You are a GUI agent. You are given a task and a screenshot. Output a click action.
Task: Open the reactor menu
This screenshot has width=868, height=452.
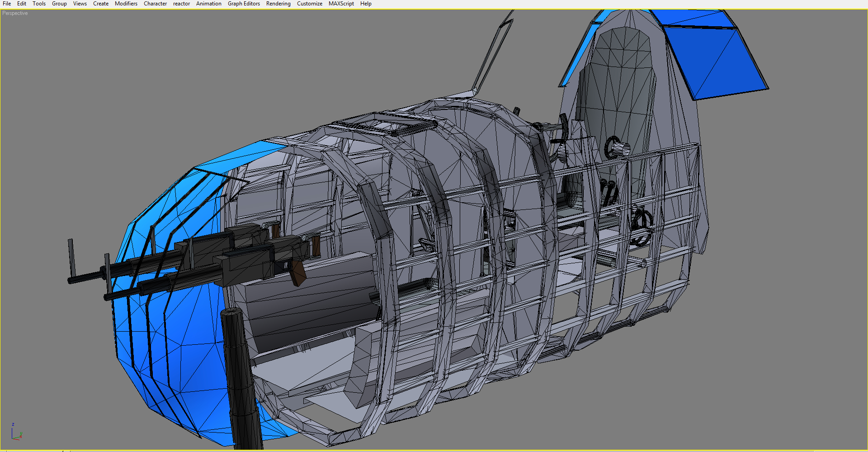[x=181, y=4]
